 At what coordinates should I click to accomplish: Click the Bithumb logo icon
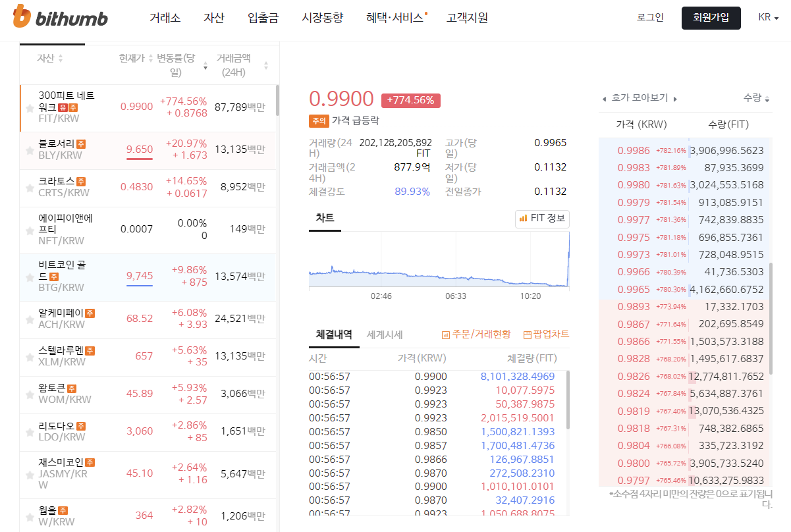pos(22,17)
